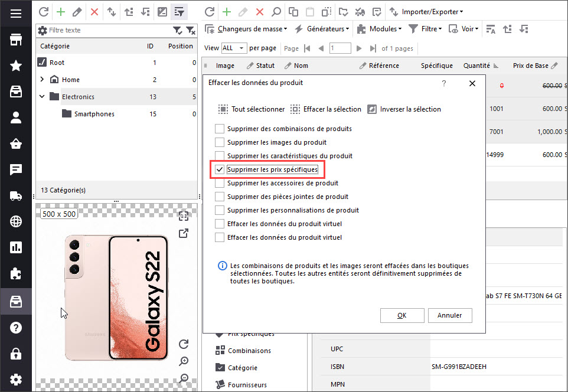Refresh the product list

click(x=210, y=12)
